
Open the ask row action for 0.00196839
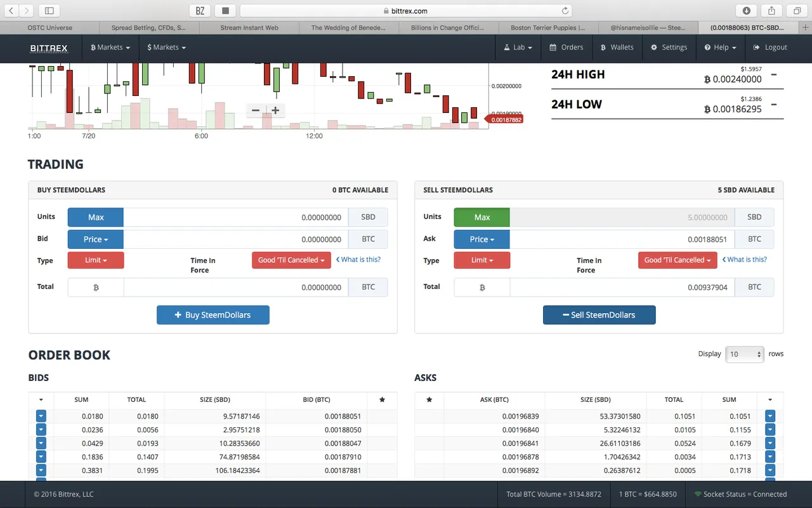[x=770, y=416]
